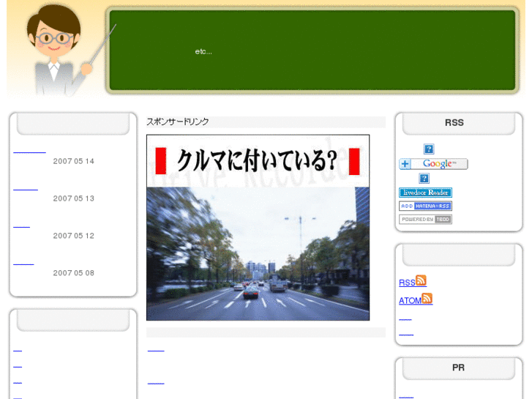532x399 pixels.
Task: Open the RSS text link
Action: tap(407, 283)
